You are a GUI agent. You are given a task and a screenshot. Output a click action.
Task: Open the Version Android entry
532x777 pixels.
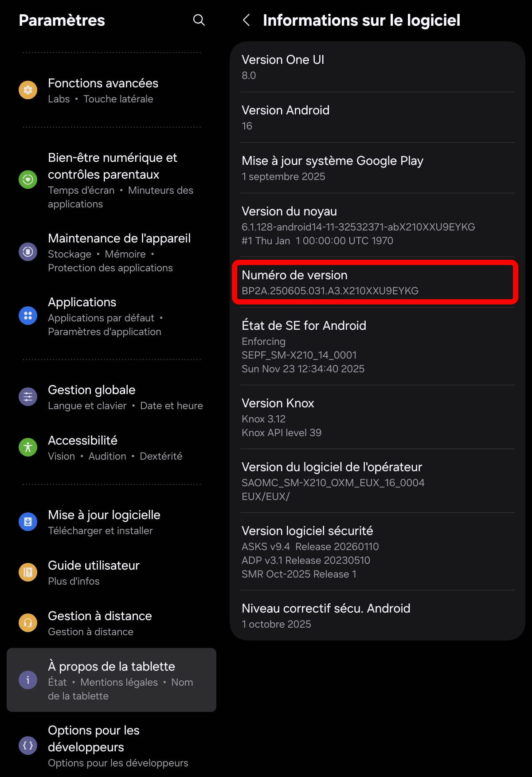pos(377,117)
